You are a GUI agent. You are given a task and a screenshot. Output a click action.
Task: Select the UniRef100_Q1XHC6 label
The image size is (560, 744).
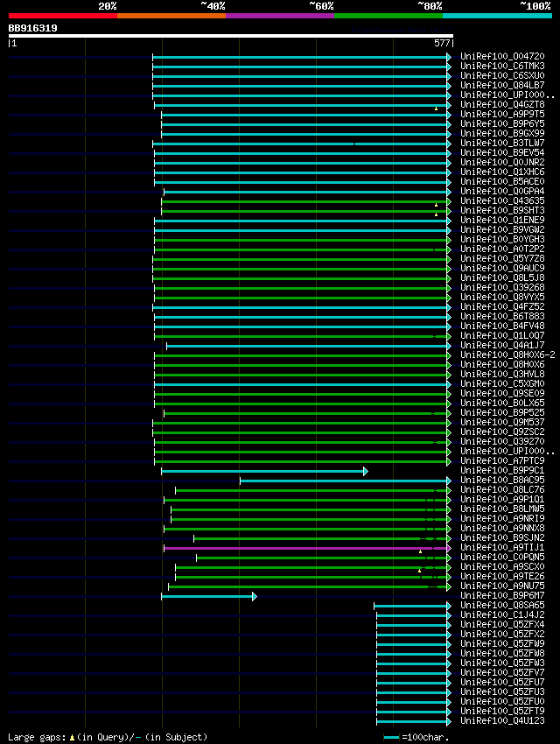[x=502, y=172]
